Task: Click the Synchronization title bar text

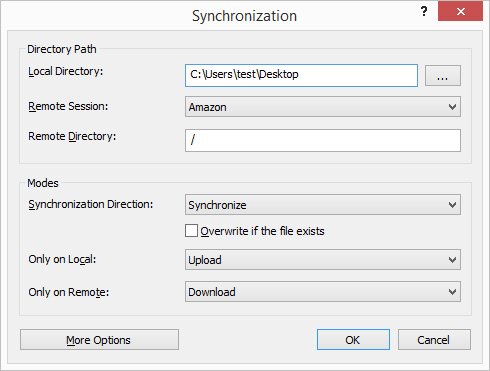Action: 244,16
